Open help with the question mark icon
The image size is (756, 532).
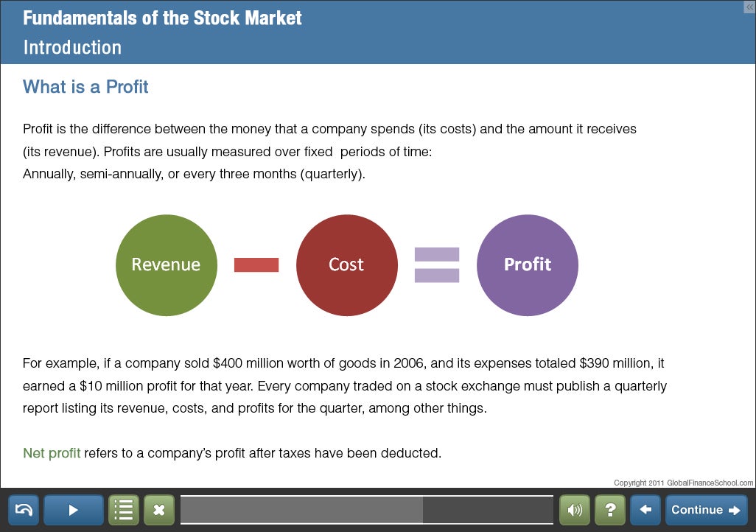[x=610, y=510]
